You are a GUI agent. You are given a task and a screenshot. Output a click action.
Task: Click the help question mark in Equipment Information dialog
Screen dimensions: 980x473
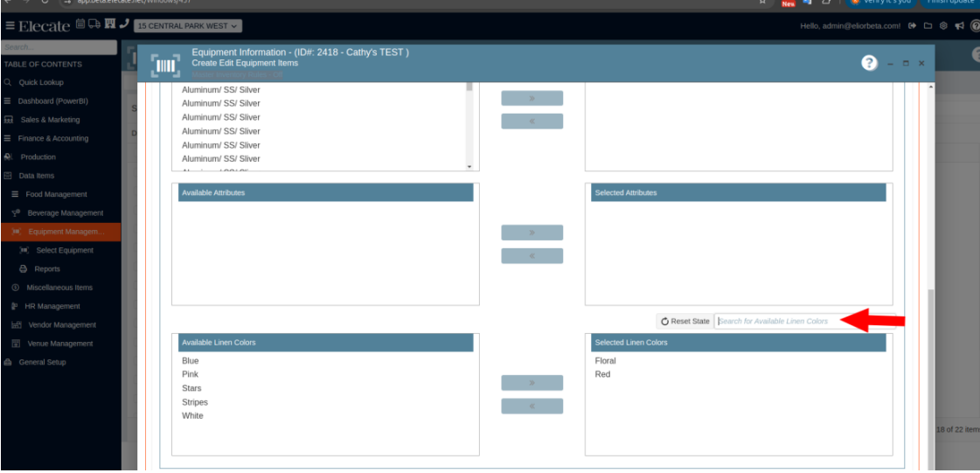coord(869,62)
